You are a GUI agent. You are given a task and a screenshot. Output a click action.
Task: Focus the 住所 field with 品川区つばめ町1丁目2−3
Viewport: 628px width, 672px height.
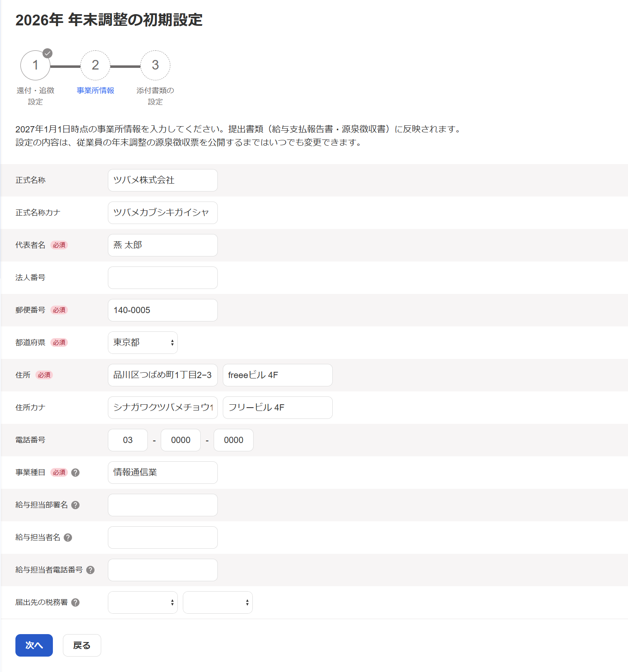pyautogui.click(x=163, y=375)
